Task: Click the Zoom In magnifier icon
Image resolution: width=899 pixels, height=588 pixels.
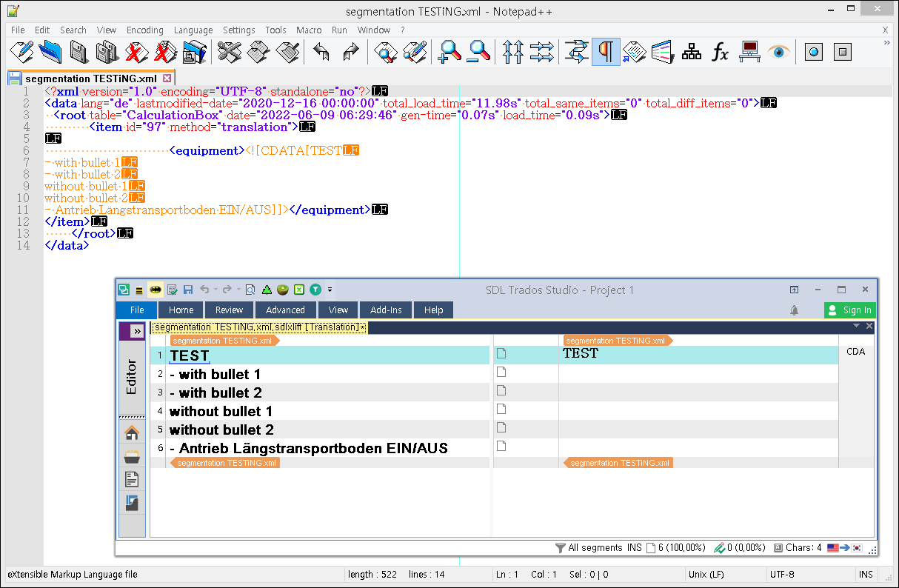Action: tap(449, 51)
